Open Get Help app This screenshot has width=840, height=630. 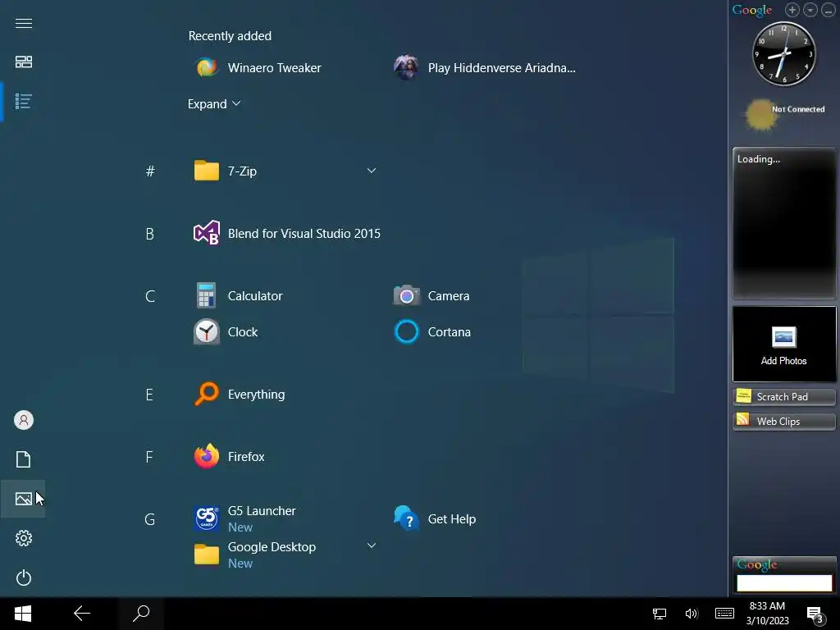435,518
